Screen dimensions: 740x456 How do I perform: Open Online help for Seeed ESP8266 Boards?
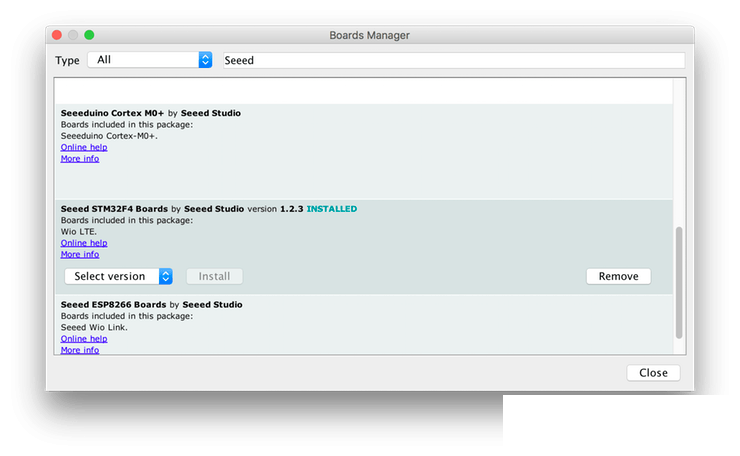click(84, 339)
